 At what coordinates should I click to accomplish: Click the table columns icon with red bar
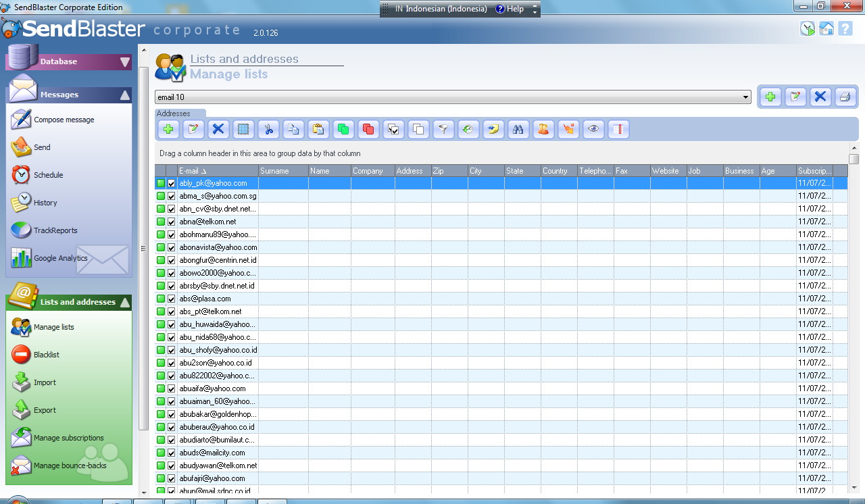point(618,129)
